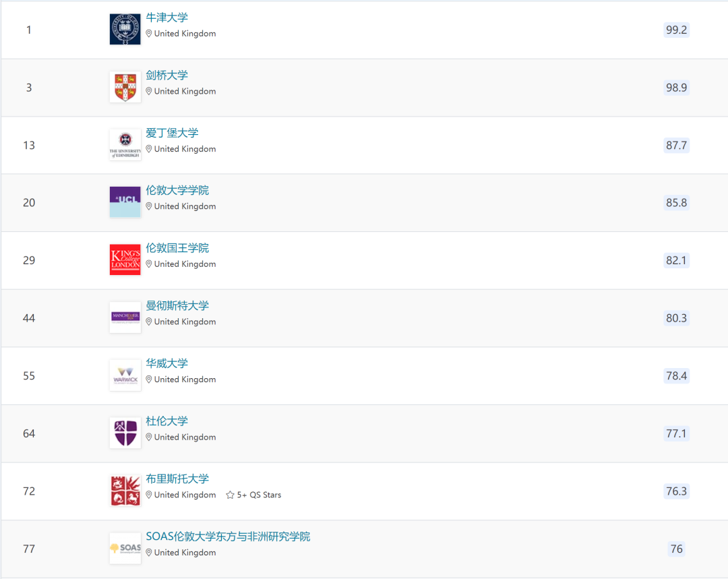Click 'United Kingdom' under 剑桥大学
Image resolution: width=728 pixels, height=579 pixels.
[185, 91]
